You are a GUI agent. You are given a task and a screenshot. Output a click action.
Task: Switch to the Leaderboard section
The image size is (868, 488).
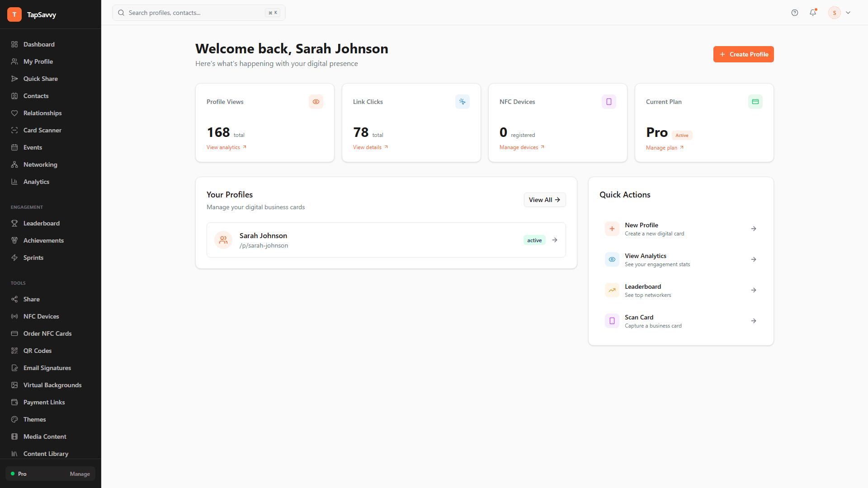(x=41, y=223)
